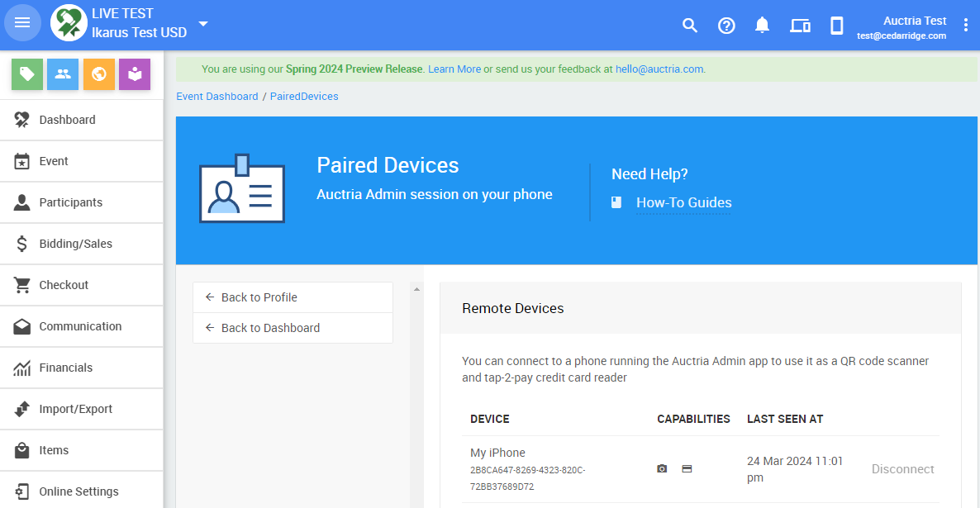Expand the Ikarus Test USD event dropdown
This screenshot has width=980, height=508.
(203, 23)
